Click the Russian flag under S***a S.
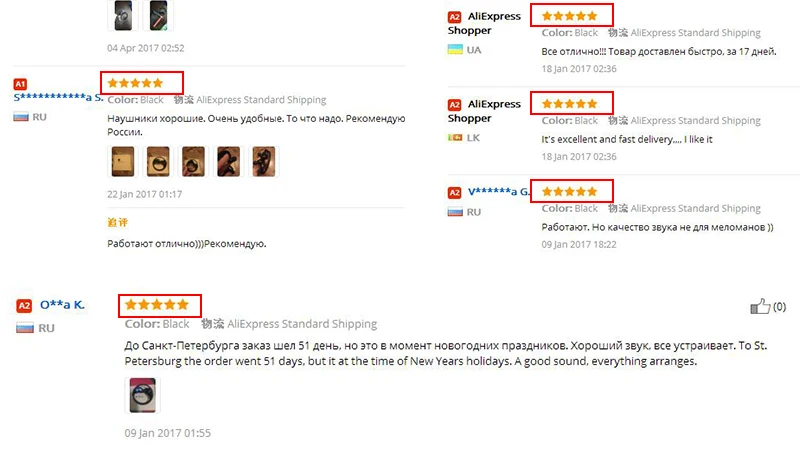 pos(20,117)
